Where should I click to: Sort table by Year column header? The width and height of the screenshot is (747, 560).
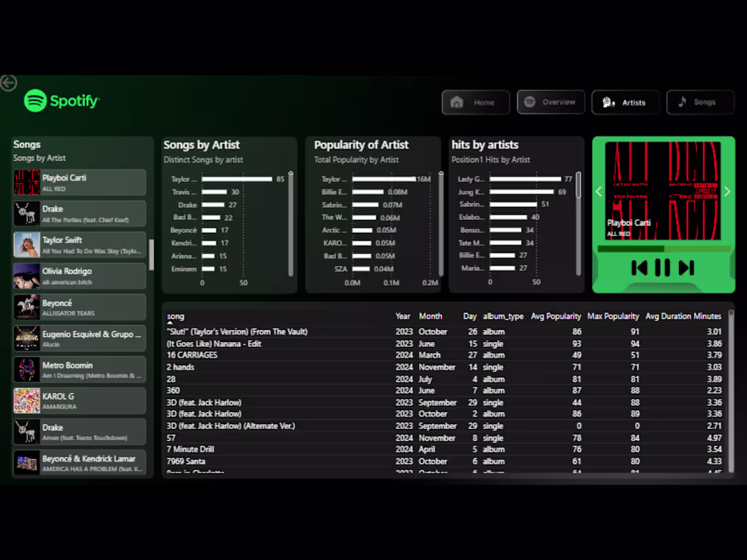[x=403, y=316]
